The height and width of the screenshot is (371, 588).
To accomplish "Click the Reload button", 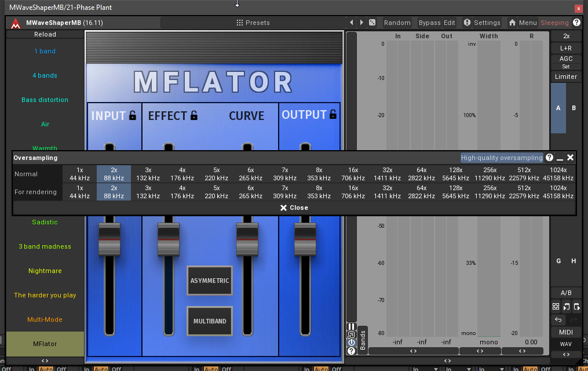I will (45, 34).
